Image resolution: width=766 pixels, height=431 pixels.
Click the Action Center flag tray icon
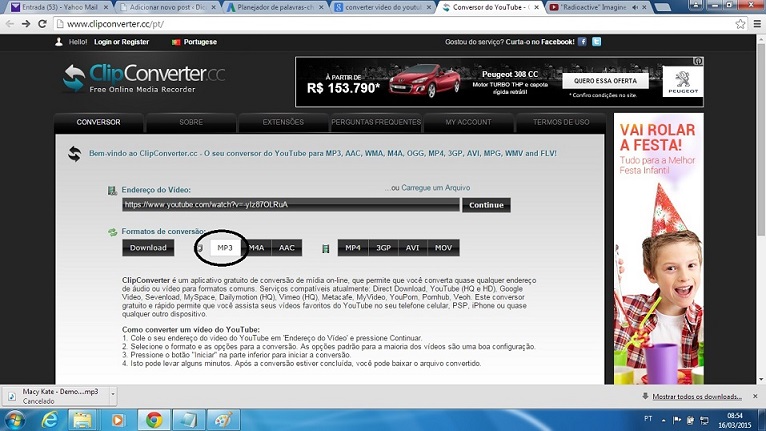pos(677,420)
